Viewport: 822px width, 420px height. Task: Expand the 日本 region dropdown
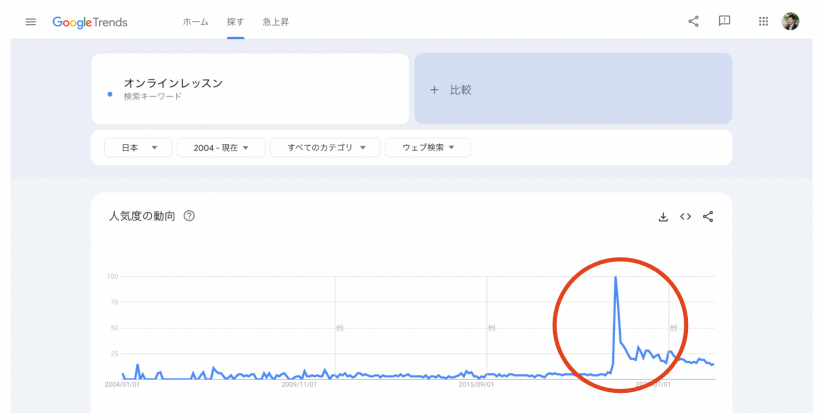tap(138, 148)
